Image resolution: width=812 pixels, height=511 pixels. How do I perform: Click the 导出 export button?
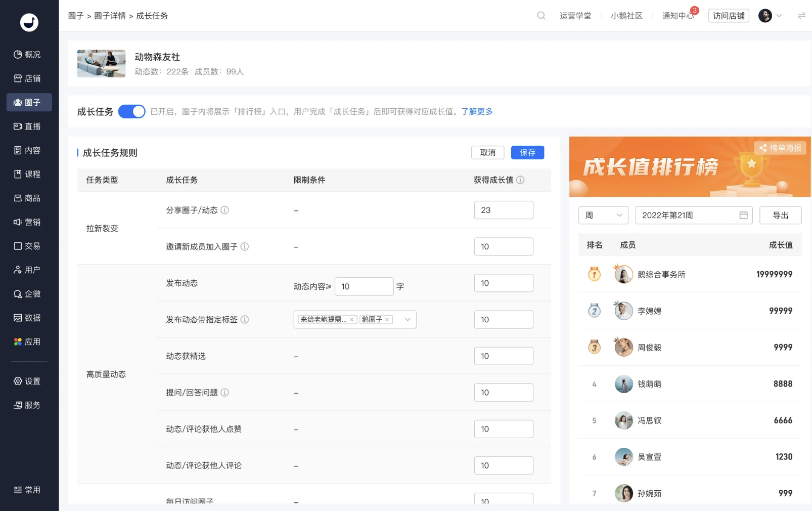pos(780,215)
